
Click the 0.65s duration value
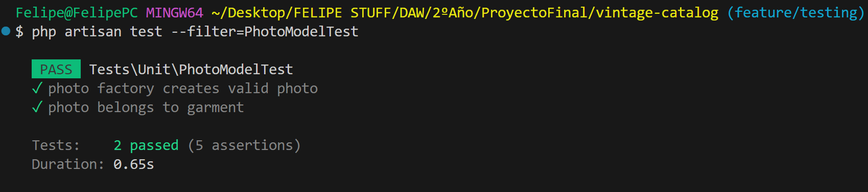[x=134, y=164]
